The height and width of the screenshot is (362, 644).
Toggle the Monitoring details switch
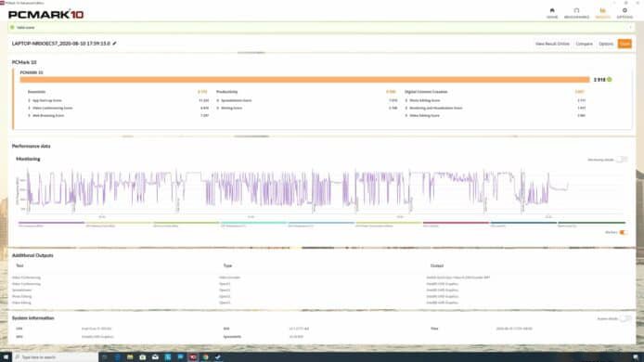622,160
